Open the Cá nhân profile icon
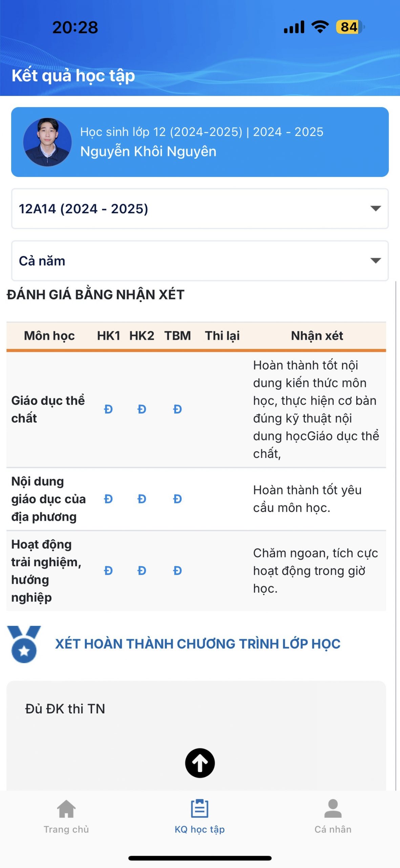 [x=333, y=809]
